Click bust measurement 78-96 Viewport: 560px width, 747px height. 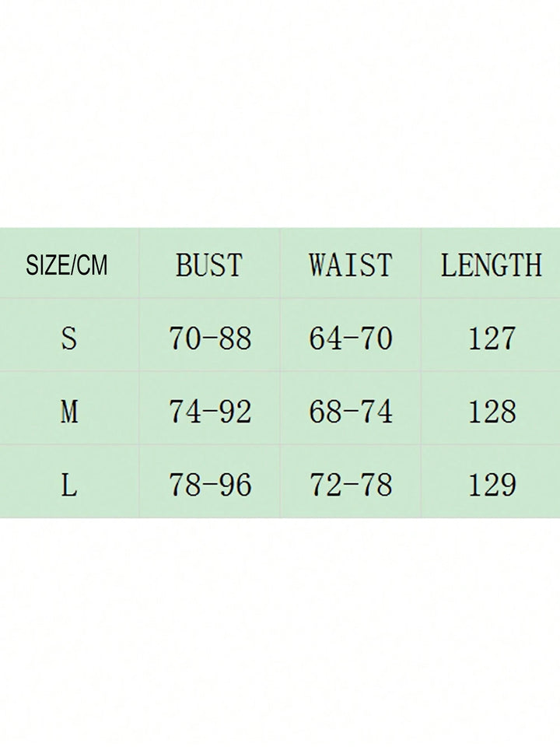coord(210,485)
